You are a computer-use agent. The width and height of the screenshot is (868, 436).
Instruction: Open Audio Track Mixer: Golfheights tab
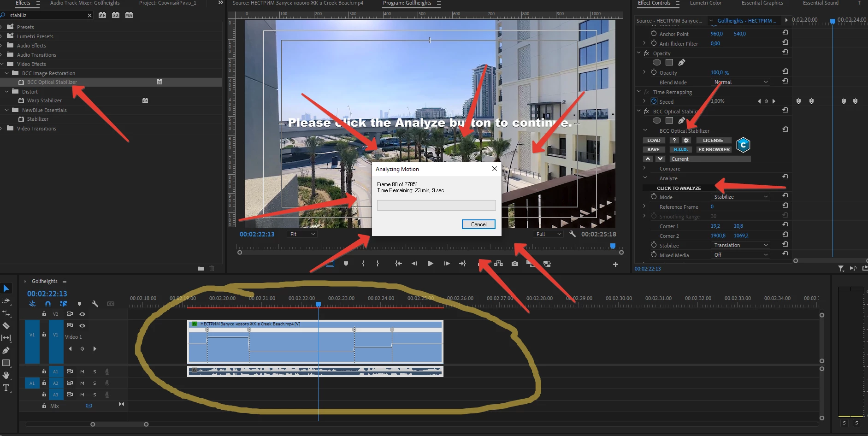click(85, 3)
